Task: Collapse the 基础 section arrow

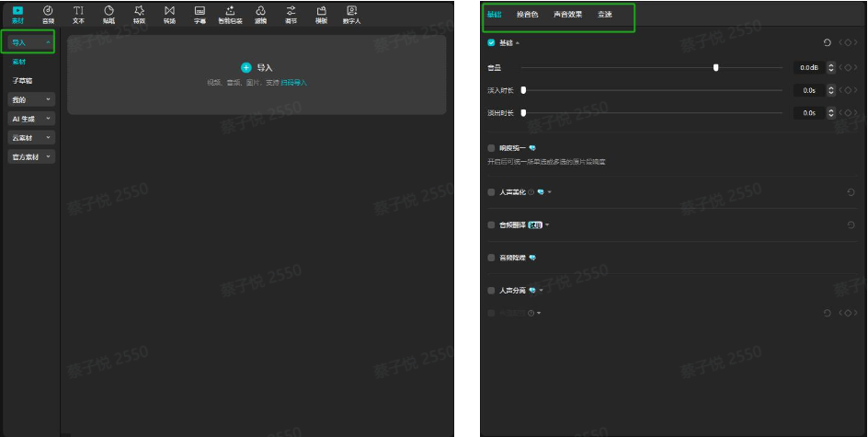Action: click(518, 42)
